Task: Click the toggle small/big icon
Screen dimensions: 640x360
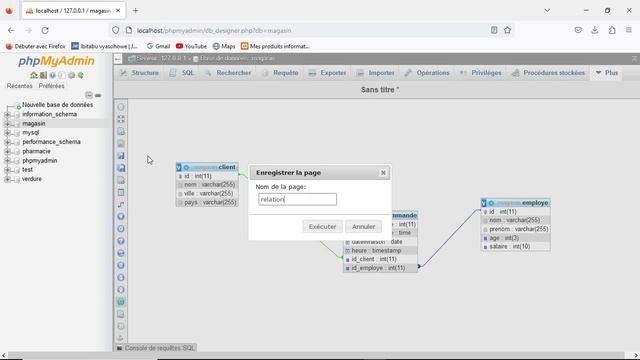Action: pyautogui.click(x=121, y=290)
